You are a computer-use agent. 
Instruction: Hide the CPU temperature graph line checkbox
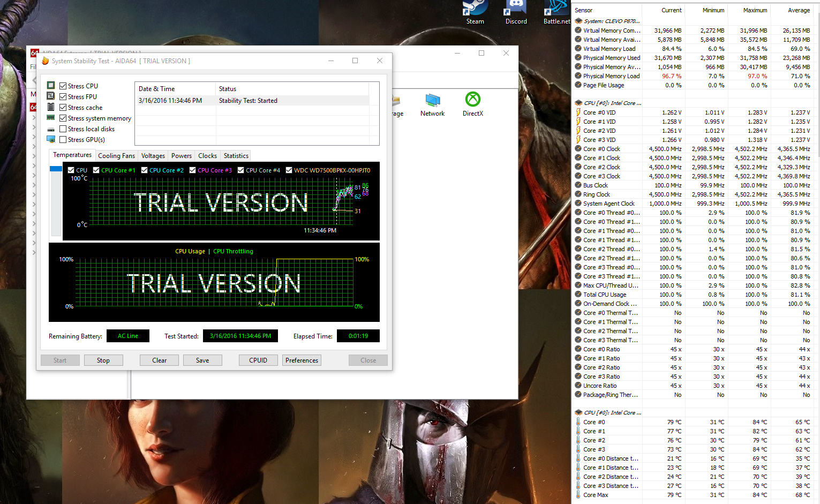coord(71,170)
